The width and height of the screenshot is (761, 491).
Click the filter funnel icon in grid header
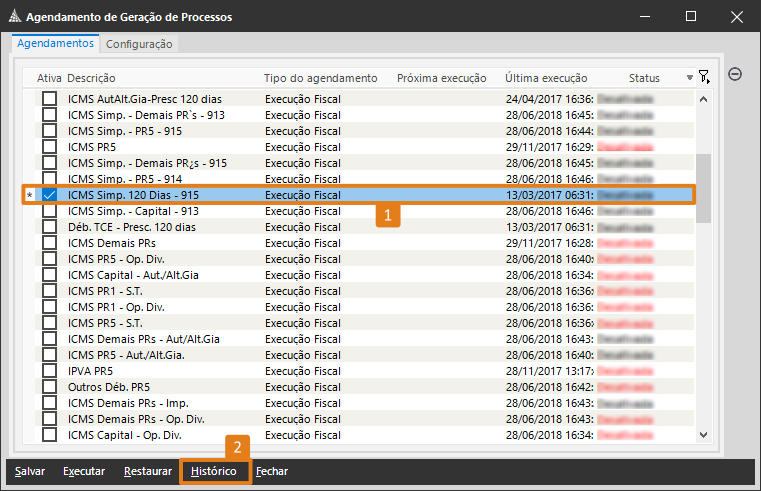tap(704, 77)
